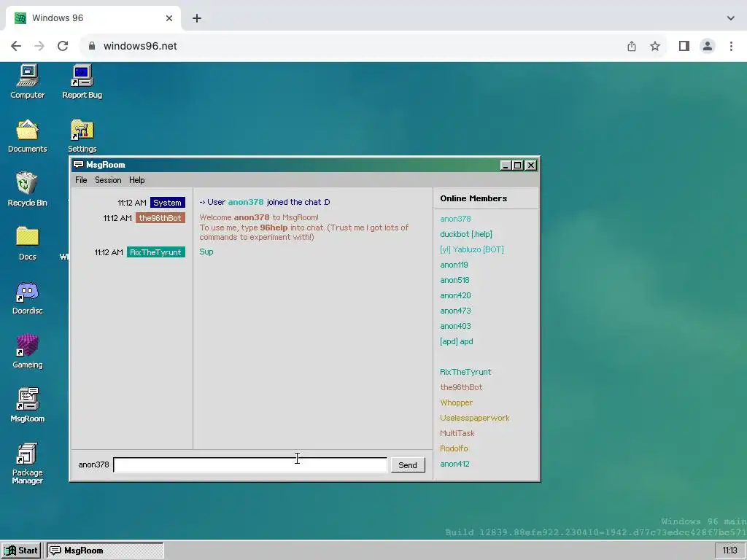Image resolution: width=747 pixels, height=560 pixels.
Task: Click the MsgRoom title bar chat icon
Action: click(x=79, y=165)
